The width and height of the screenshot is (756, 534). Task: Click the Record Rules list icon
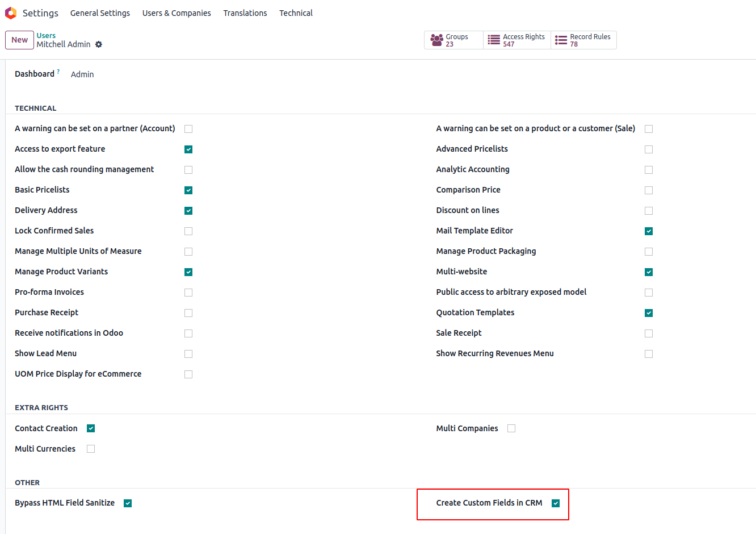tap(561, 40)
